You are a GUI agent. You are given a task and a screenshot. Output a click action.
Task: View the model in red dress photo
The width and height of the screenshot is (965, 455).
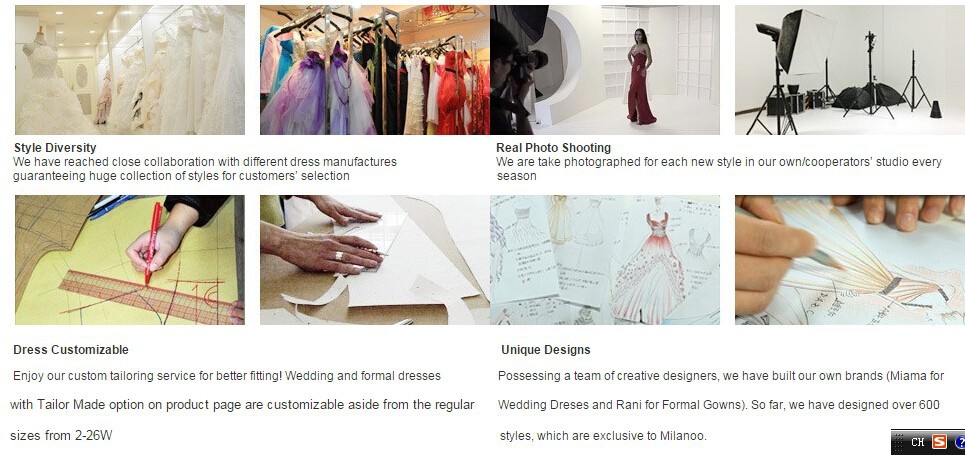tap(605, 70)
